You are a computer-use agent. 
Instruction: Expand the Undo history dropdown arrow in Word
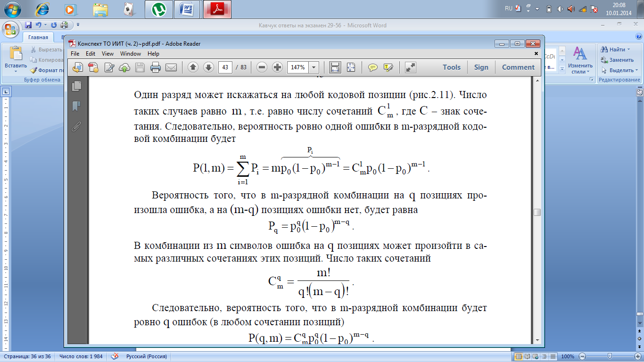point(45,25)
